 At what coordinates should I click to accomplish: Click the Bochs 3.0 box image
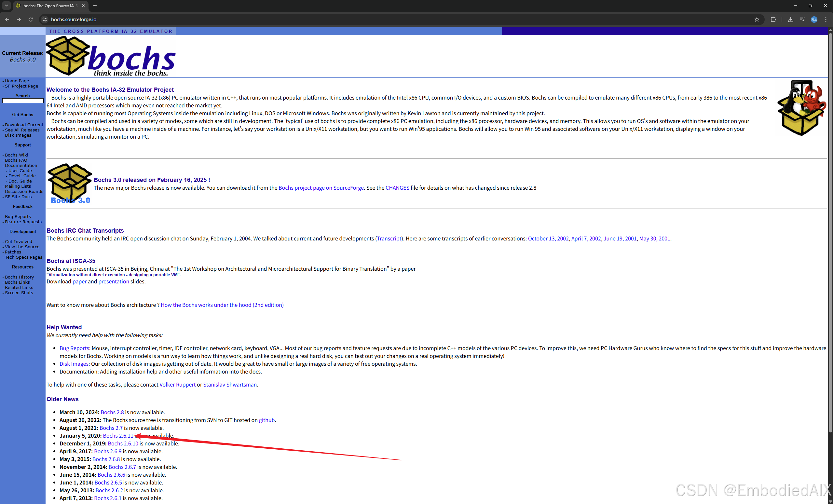tap(70, 184)
